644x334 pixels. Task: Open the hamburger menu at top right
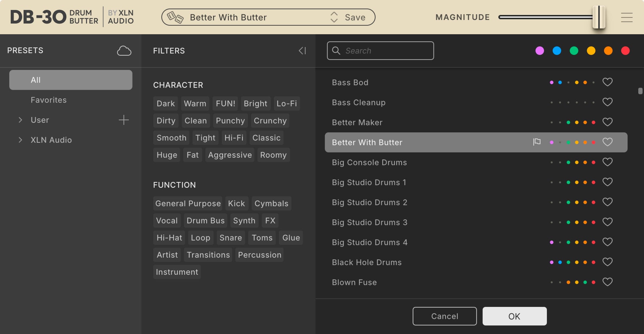coord(627,17)
